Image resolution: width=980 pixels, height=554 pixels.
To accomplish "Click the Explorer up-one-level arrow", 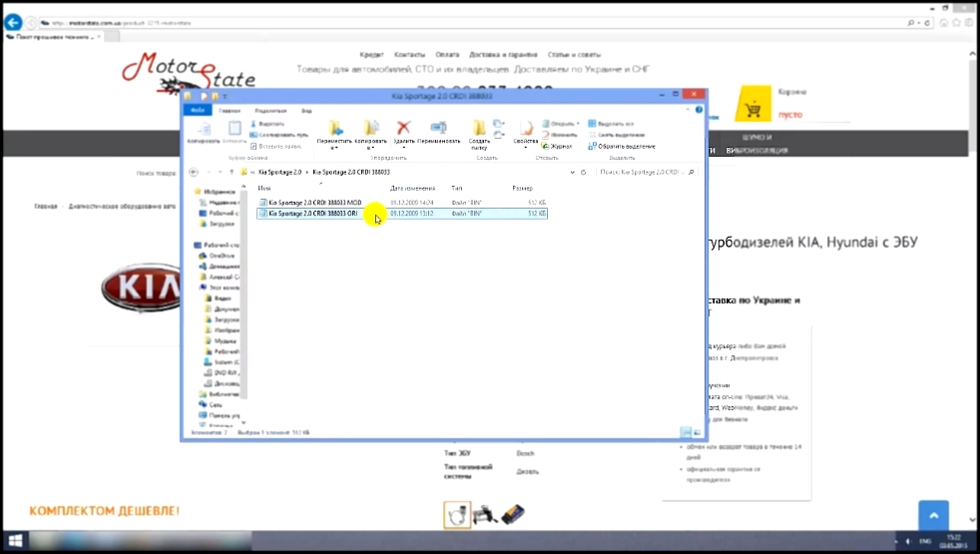I will click(232, 172).
